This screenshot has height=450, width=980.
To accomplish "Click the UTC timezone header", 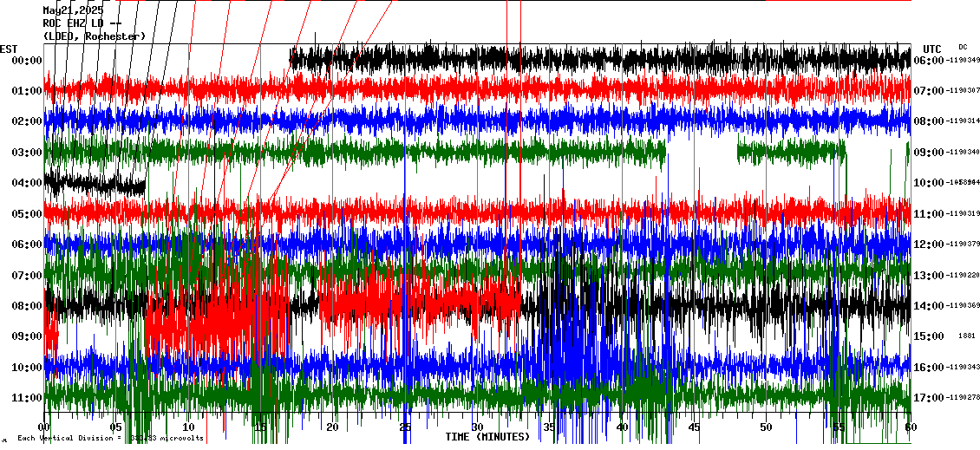I will (x=932, y=49).
